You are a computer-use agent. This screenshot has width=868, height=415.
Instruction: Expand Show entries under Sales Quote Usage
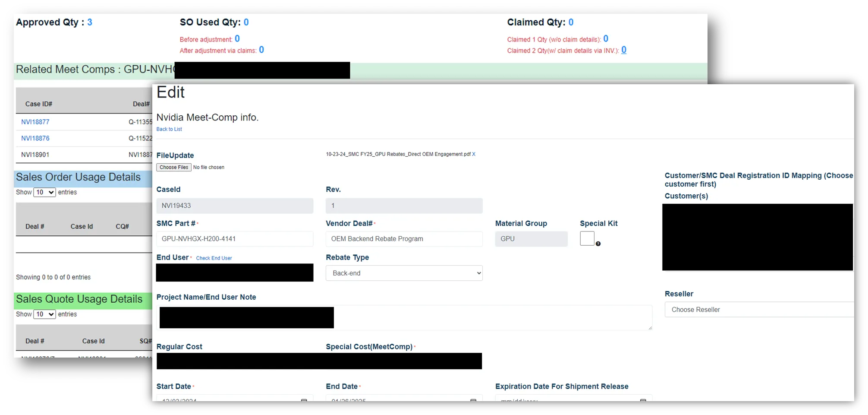[x=44, y=314]
